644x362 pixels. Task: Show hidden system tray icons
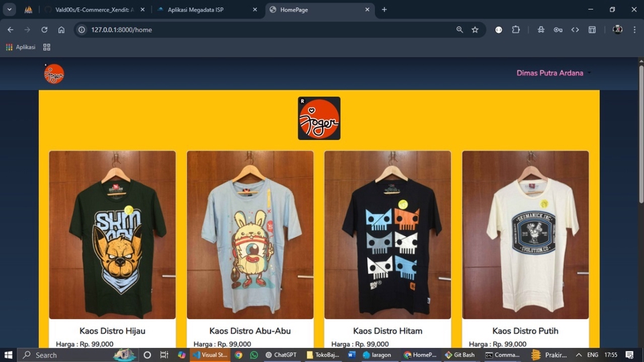(579, 355)
